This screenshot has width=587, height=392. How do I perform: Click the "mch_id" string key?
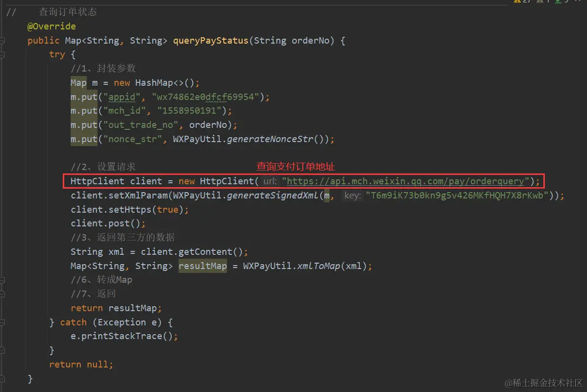(124, 111)
